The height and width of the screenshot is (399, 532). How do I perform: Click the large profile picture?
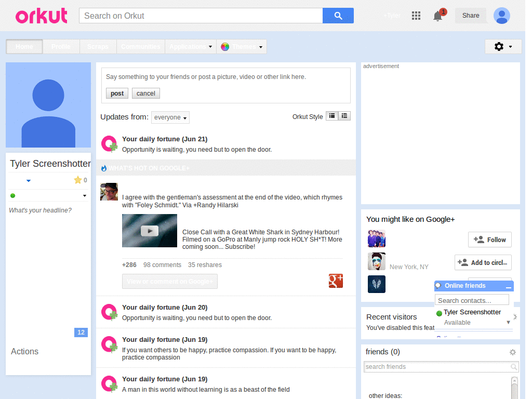(x=48, y=105)
